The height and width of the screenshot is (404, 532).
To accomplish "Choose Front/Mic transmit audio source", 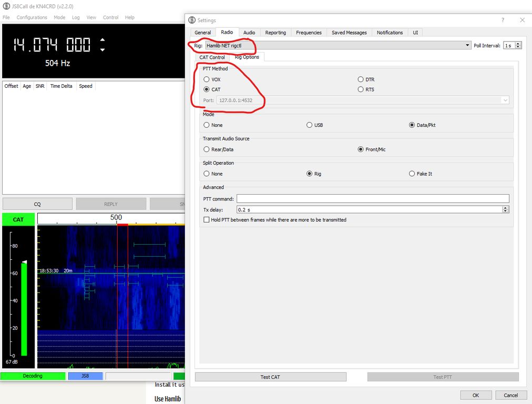I will (x=361, y=149).
